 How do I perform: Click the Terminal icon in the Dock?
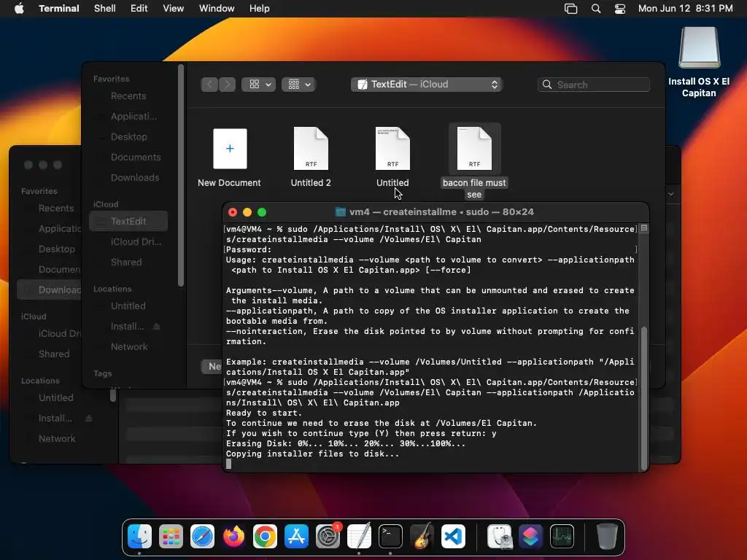click(x=391, y=537)
